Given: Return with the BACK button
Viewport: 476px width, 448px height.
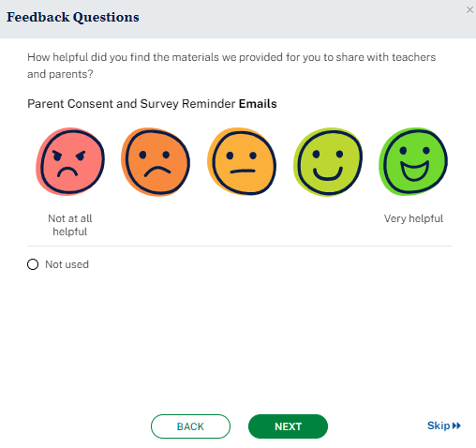Looking at the screenshot, I should click(x=190, y=426).
